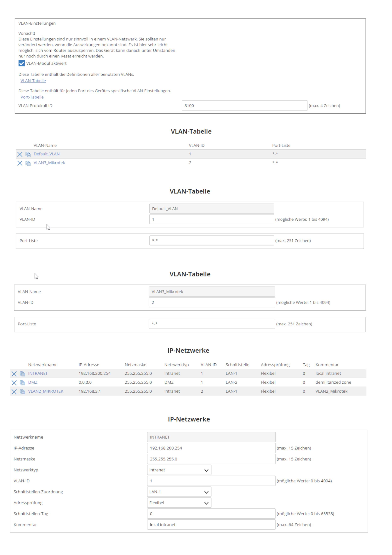Click the VLAN-ID field in IP-Netzwerke form
The height and width of the screenshot is (555, 392).
click(211, 481)
